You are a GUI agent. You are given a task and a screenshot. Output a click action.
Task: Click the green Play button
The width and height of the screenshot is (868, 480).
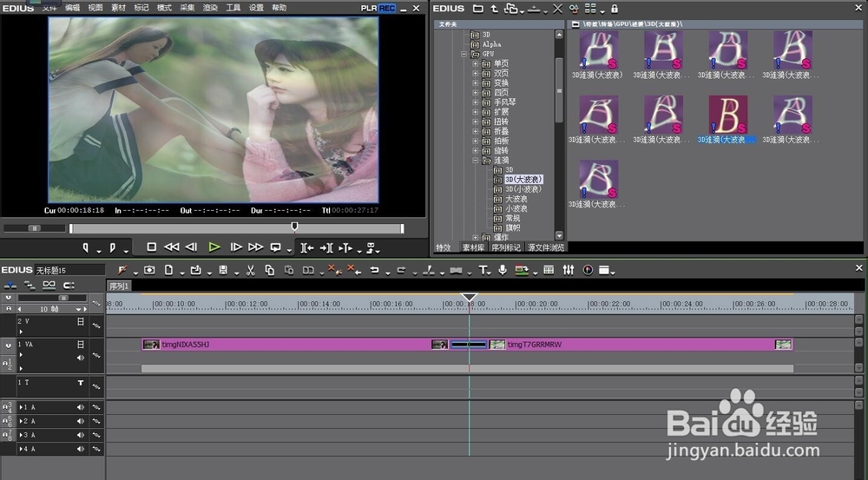(214, 247)
